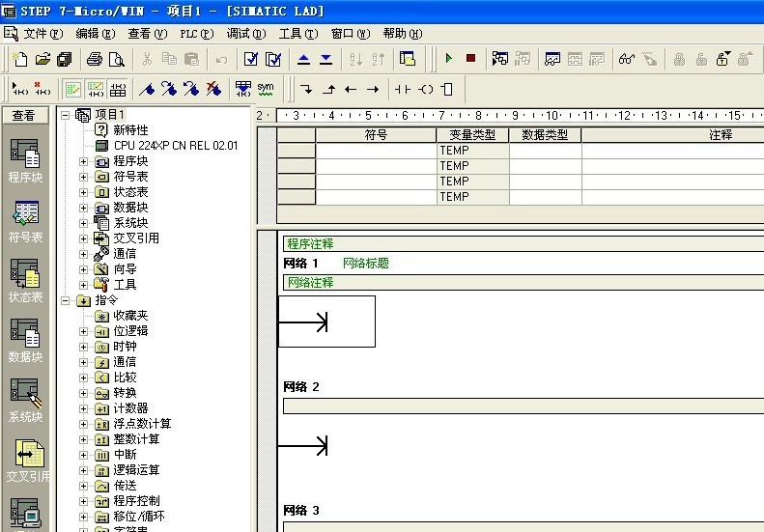Screen dimensions: 764x532
Task: Expand the 状态表 tree node
Action: tap(83, 192)
